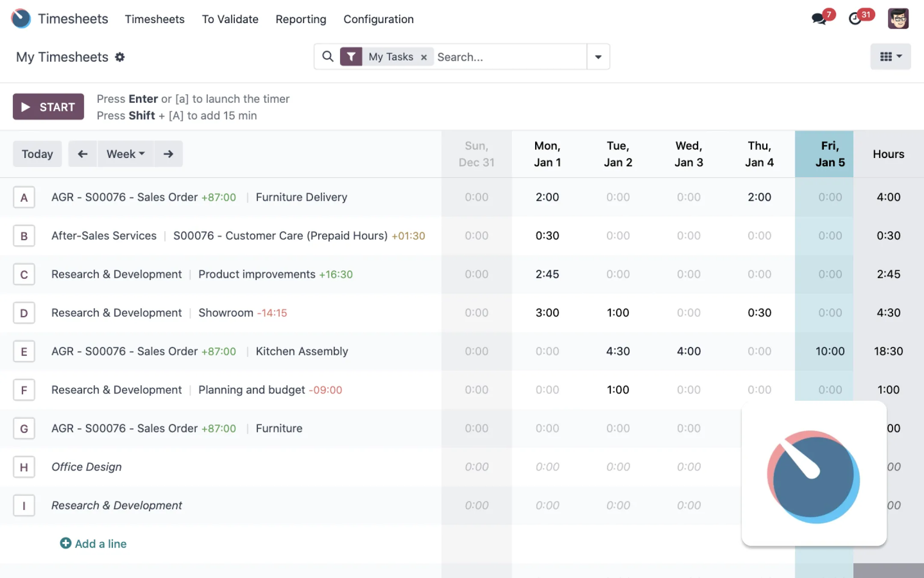Click Showroom Tuesday 1:00 cell
This screenshot has width=924, height=578.
618,313
